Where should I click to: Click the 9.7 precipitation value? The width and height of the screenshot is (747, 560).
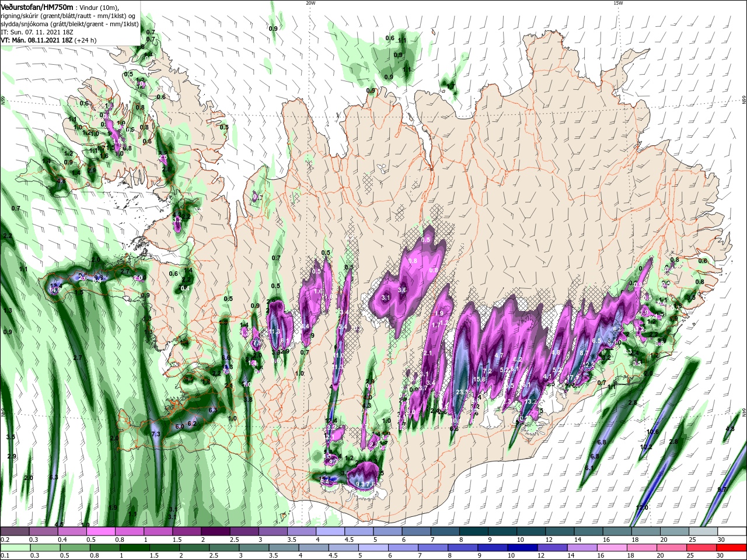coord(722,489)
